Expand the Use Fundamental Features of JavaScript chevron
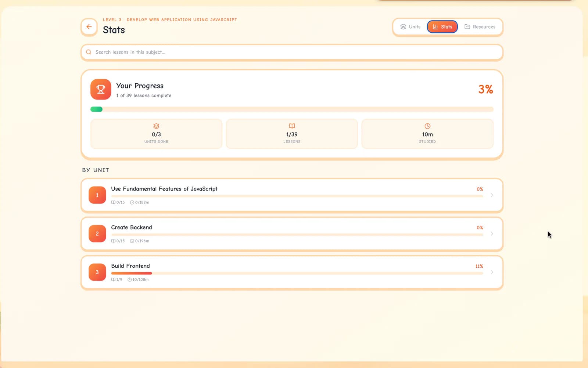The width and height of the screenshot is (588, 368). click(x=492, y=195)
